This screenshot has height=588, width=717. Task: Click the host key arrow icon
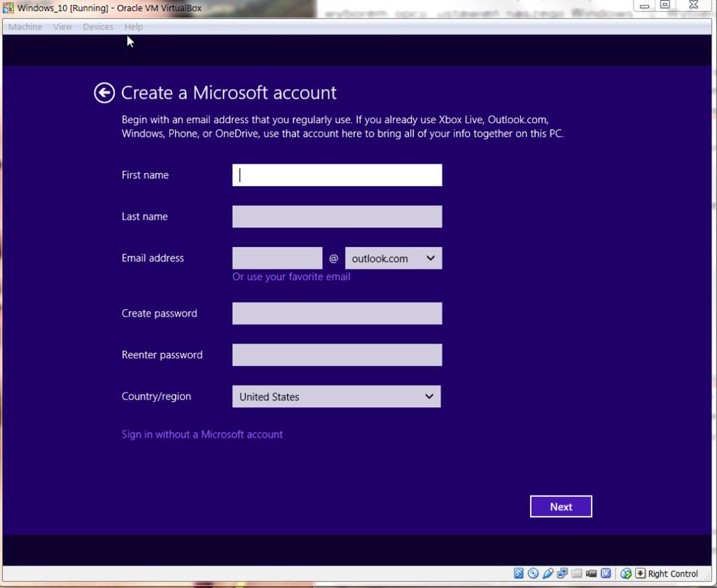pyautogui.click(x=640, y=573)
